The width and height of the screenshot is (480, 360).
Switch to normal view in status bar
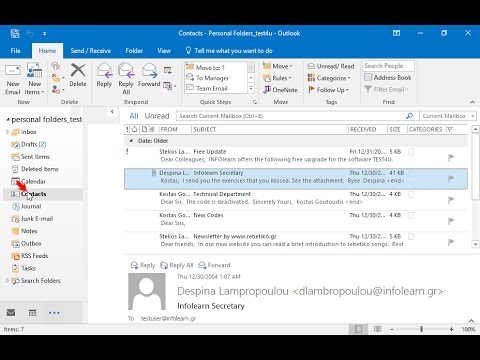[358, 329]
